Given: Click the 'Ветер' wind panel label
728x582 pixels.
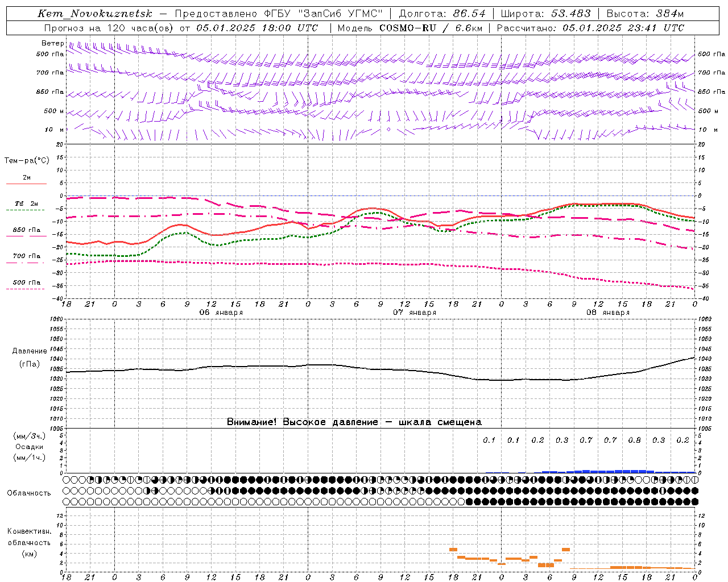Looking at the screenshot, I should coord(52,43).
